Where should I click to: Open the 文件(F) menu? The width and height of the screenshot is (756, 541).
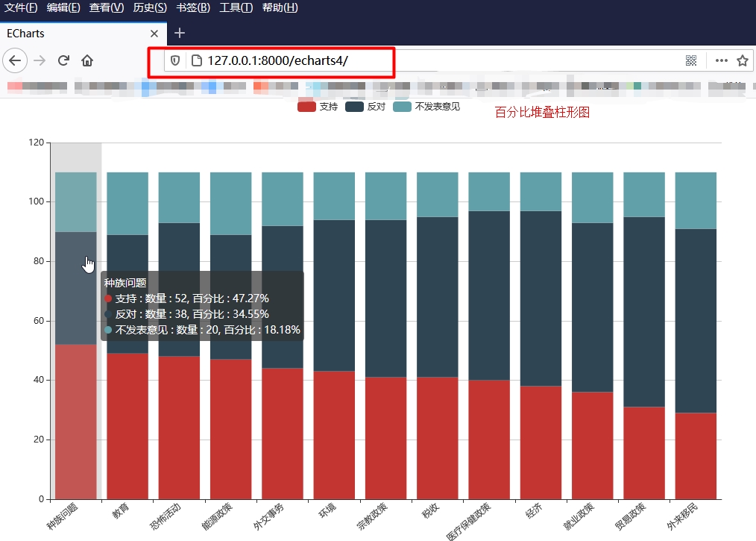coord(21,8)
